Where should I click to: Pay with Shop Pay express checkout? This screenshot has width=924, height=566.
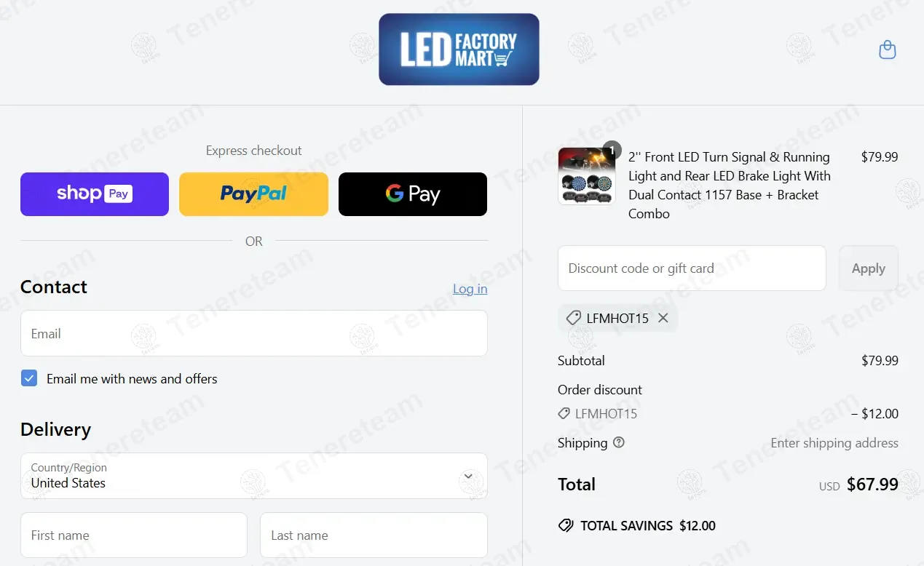pyautogui.click(x=95, y=194)
